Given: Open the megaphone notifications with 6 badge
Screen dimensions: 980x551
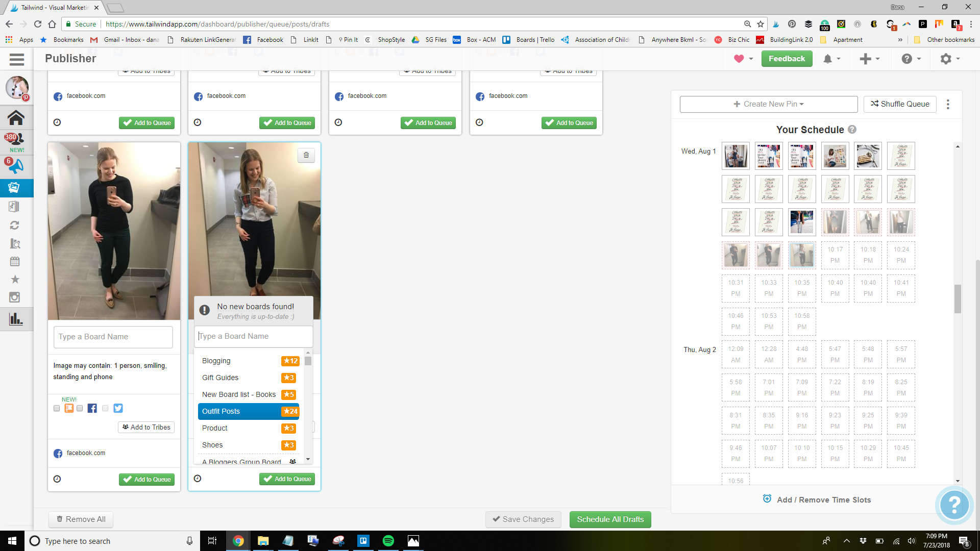Looking at the screenshot, I should tap(15, 166).
